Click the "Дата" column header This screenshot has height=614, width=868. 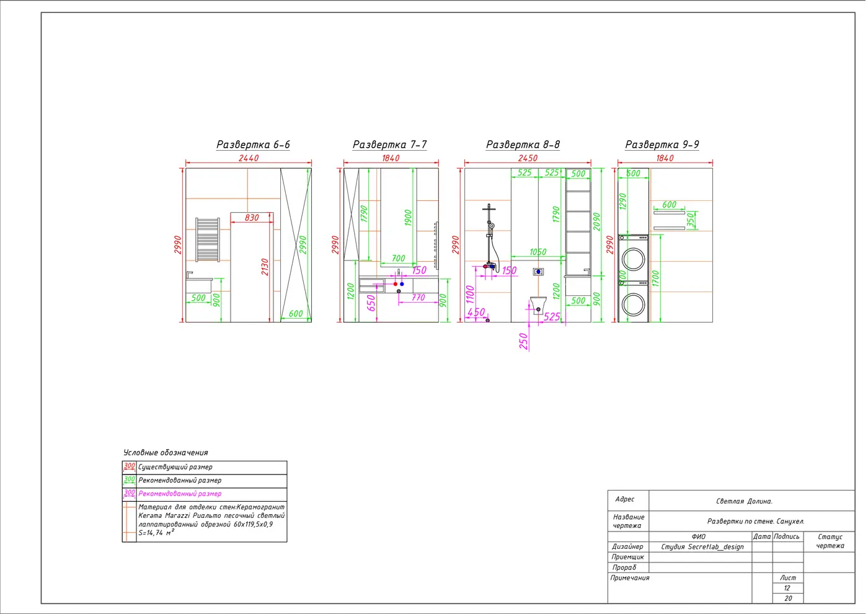762,536
